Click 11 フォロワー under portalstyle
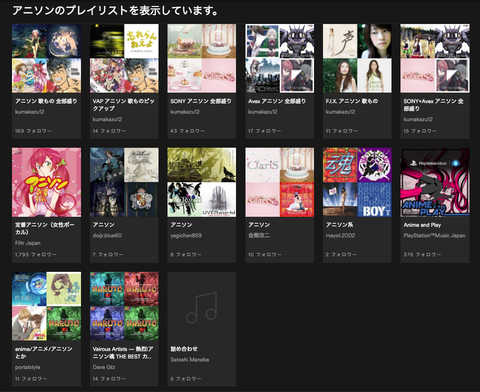Image resolution: width=480 pixels, height=392 pixels. pyautogui.click(x=31, y=379)
